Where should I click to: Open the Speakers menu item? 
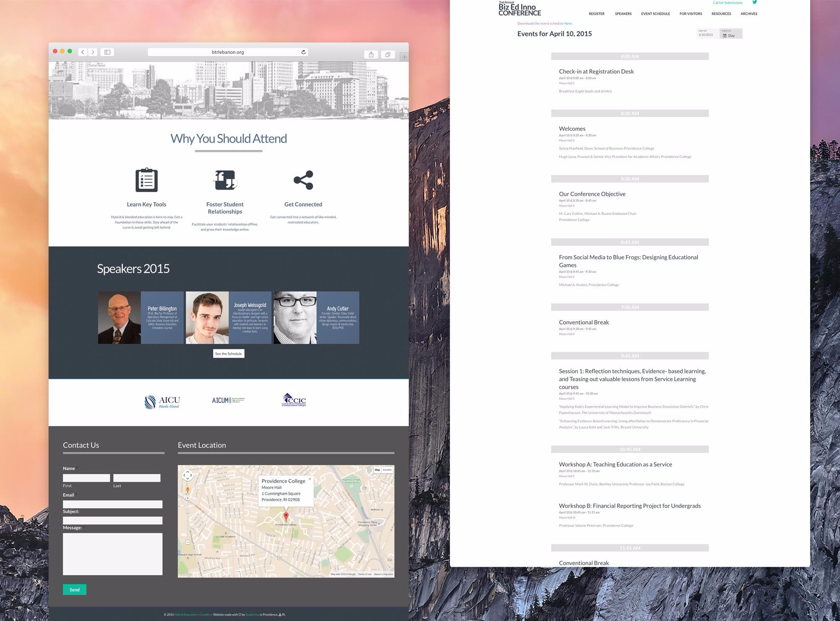(623, 14)
